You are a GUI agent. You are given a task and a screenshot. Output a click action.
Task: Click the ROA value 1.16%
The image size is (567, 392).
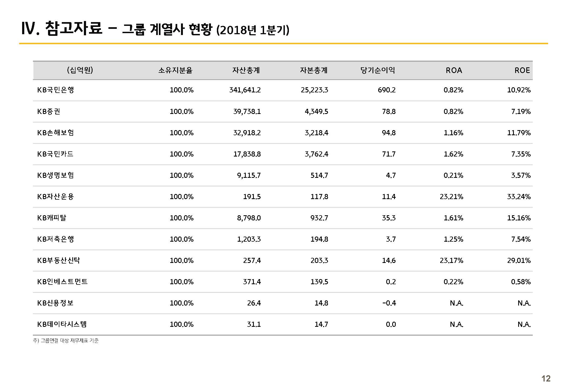point(453,133)
